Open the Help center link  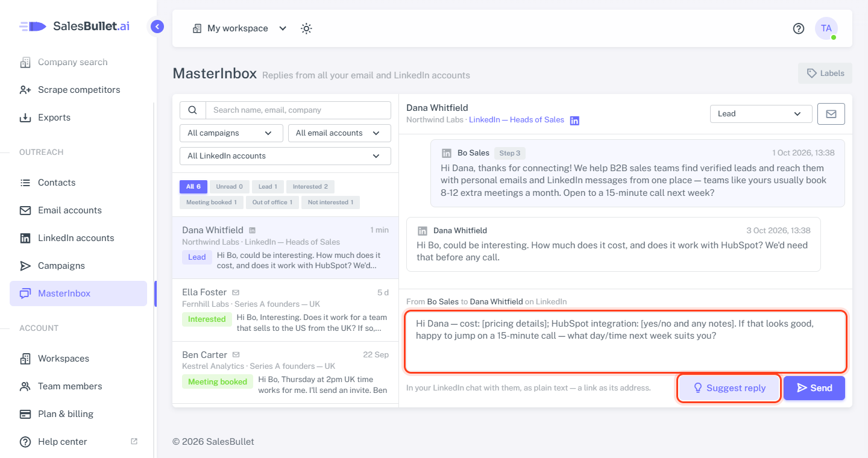pyautogui.click(x=78, y=442)
